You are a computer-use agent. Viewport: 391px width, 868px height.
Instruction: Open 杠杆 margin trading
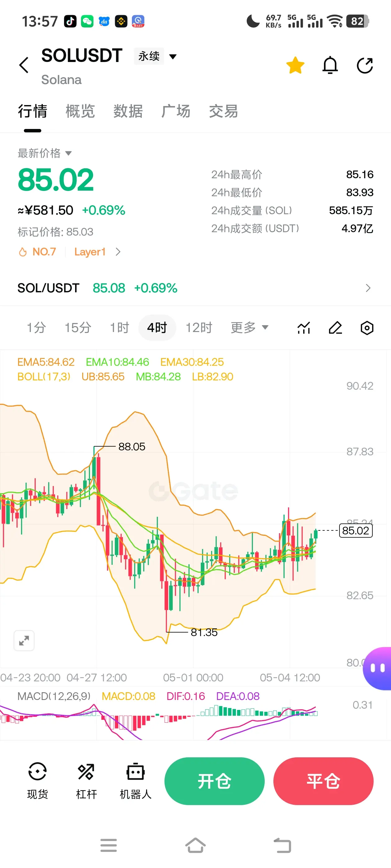point(86,781)
